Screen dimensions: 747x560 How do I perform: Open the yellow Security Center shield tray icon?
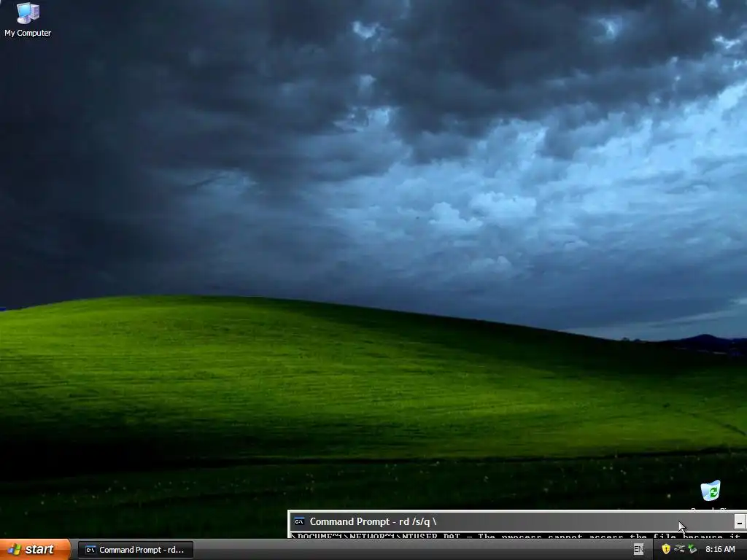pos(666,549)
